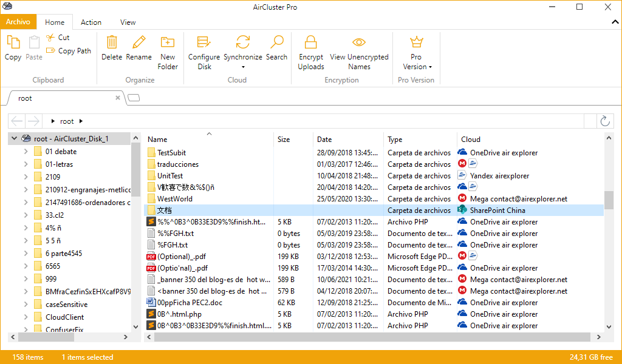Expand the 2109 folder in tree
The image size is (622, 364).
click(x=26, y=177)
